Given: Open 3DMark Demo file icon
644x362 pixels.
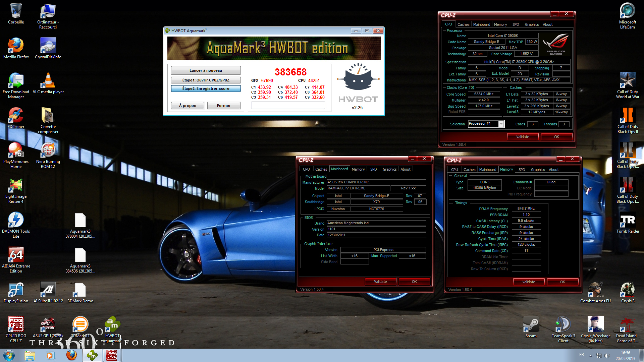Looking at the screenshot, I should click(80, 292).
